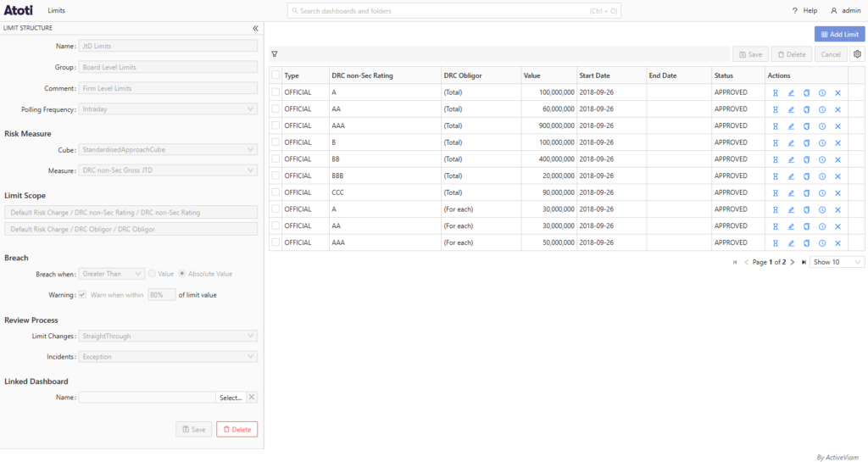Click the Name field showing JtD Limits
Viewport: 868px width, 462px height.
[x=168, y=46]
